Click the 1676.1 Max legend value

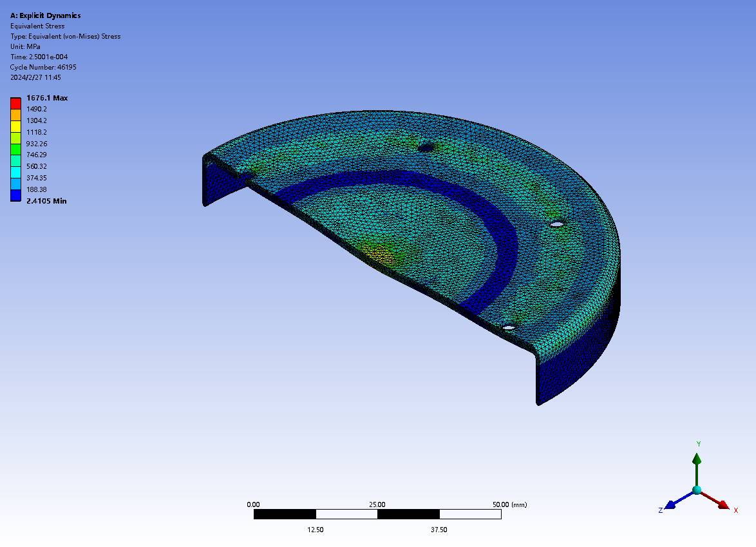click(46, 98)
